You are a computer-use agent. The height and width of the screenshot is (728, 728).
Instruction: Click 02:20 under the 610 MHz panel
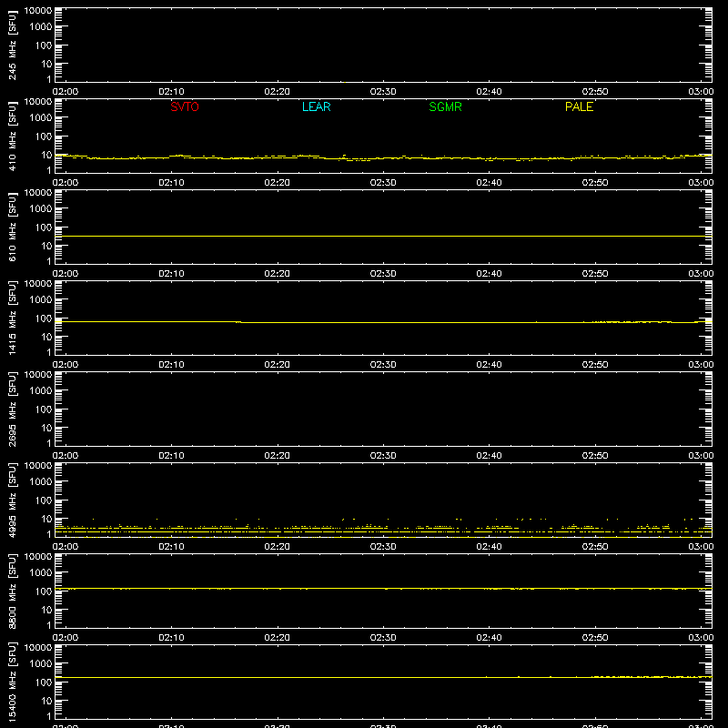tap(278, 274)
